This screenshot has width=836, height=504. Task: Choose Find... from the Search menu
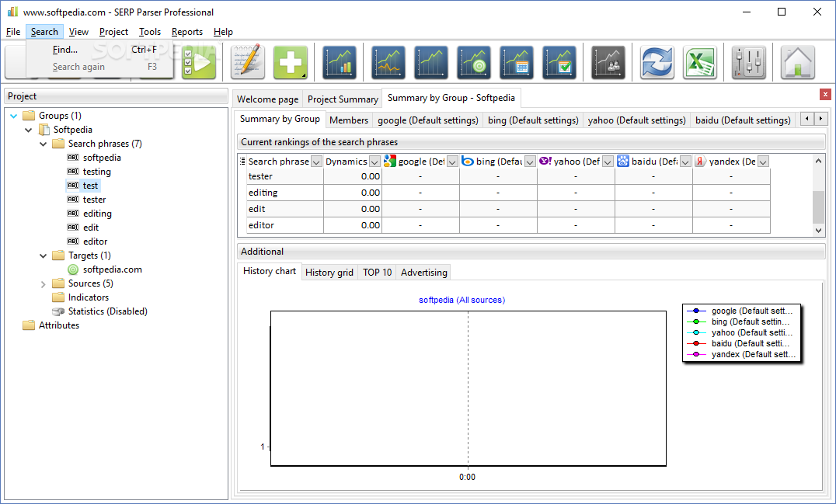pyautogui.click(x=99, y=50)
